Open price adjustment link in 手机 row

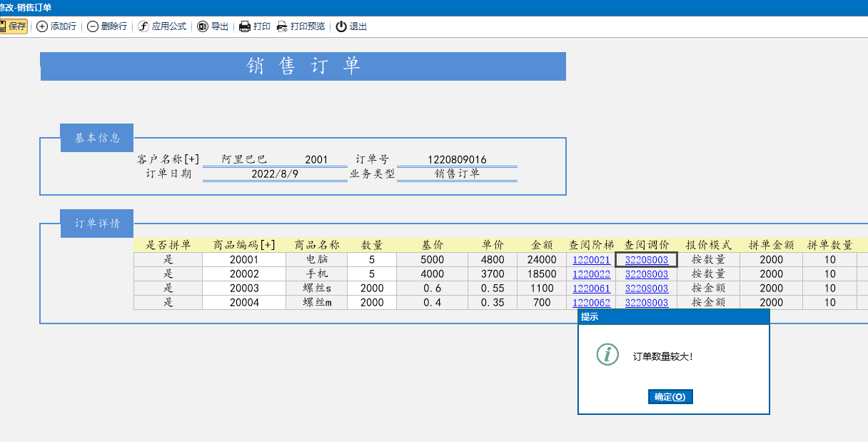(647, 274)
